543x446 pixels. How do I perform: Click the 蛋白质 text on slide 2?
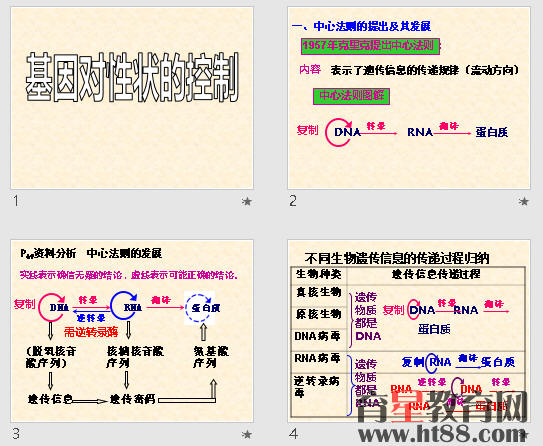[x=492, y=132]
